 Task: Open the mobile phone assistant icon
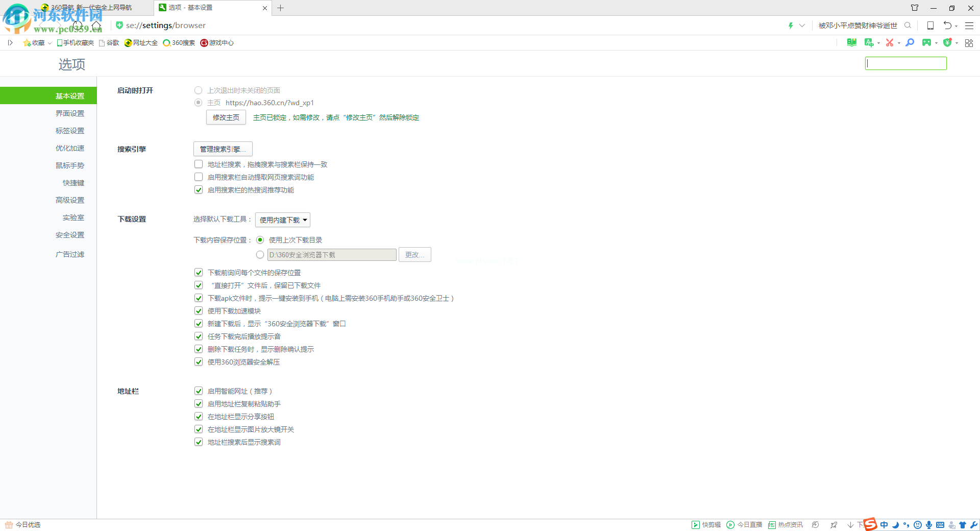tap(930, 26)
